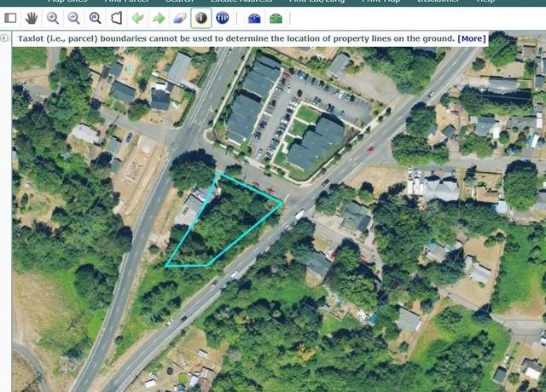The width and height of the screenshot is (546, 392).
Task: Go to previous map extent green arrow
Action: coord(138,18)
